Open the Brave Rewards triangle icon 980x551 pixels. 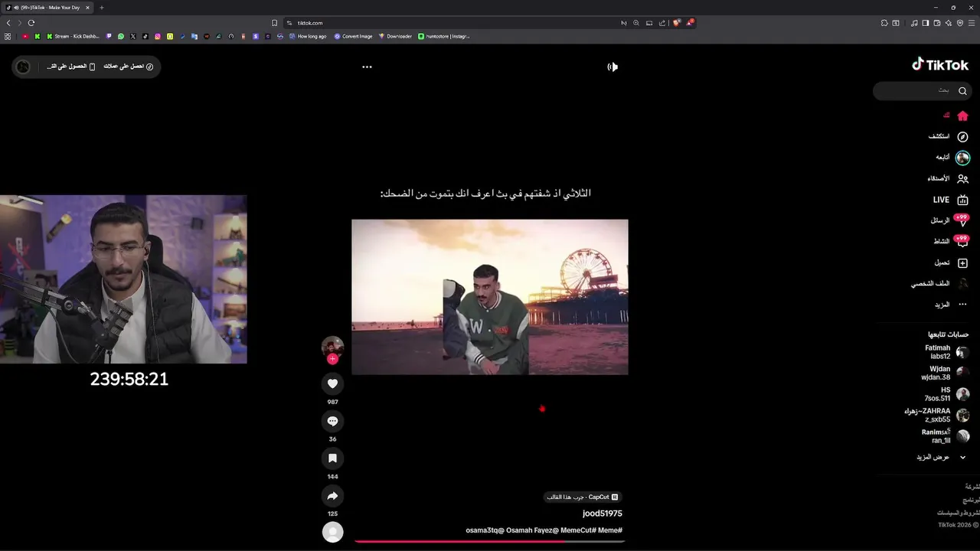690,23
